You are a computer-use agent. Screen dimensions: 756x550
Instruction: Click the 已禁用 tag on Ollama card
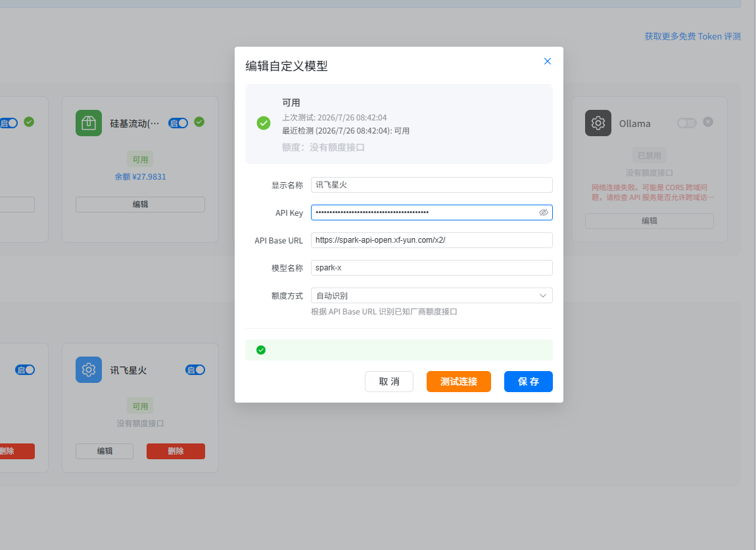(649, 155)
